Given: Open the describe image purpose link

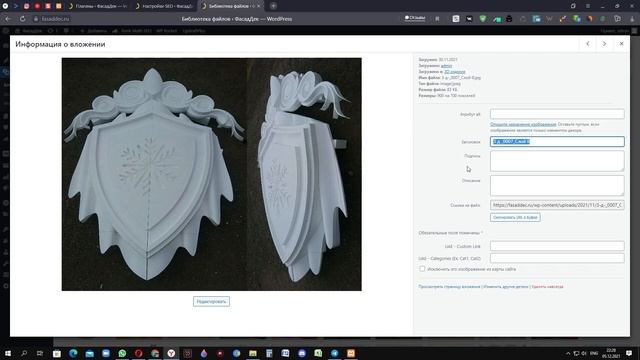Looking at the screenshot, I should [523, 124].
